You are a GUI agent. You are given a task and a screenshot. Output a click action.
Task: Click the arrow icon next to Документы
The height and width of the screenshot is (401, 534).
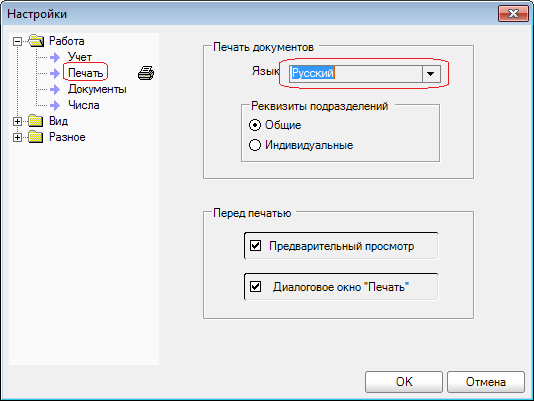pos(55,89)
